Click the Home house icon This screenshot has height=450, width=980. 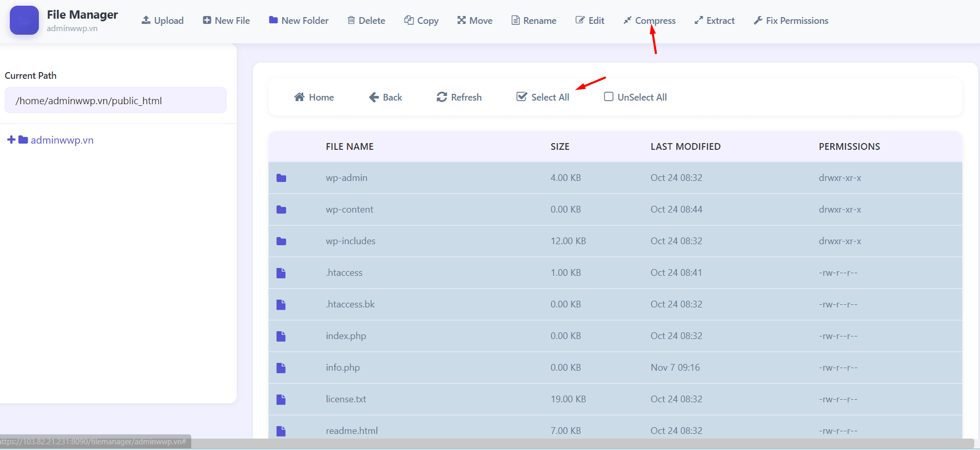point(299,97)
